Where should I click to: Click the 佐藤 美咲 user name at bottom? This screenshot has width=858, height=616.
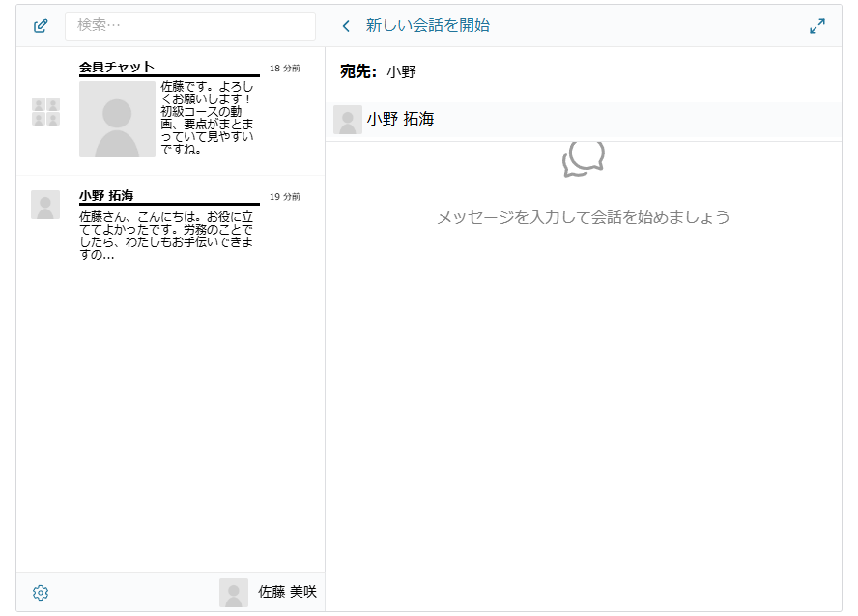click(x=287, y=592)
